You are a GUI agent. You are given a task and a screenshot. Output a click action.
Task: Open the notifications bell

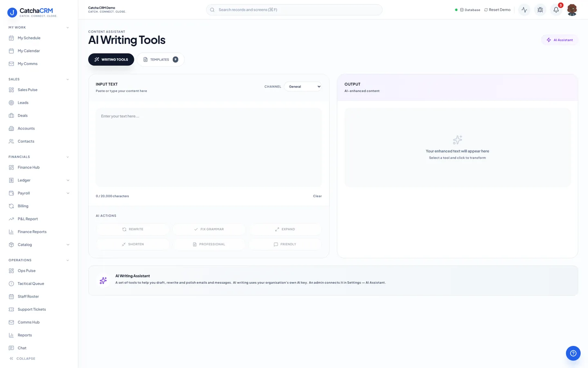coord(556,10)
